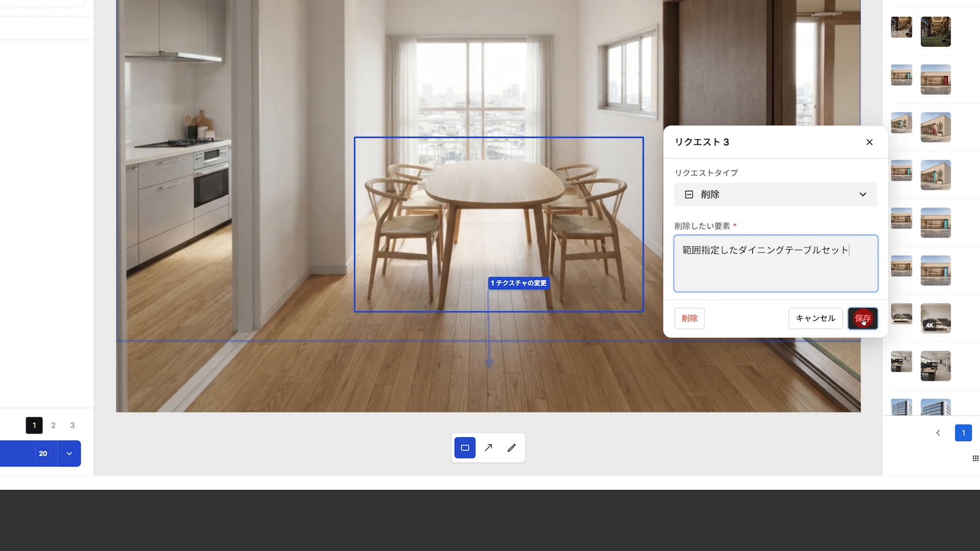Expand the arrow next to the 20 button
The height and width of the screenshot is (551, 980).
(69, 454)
